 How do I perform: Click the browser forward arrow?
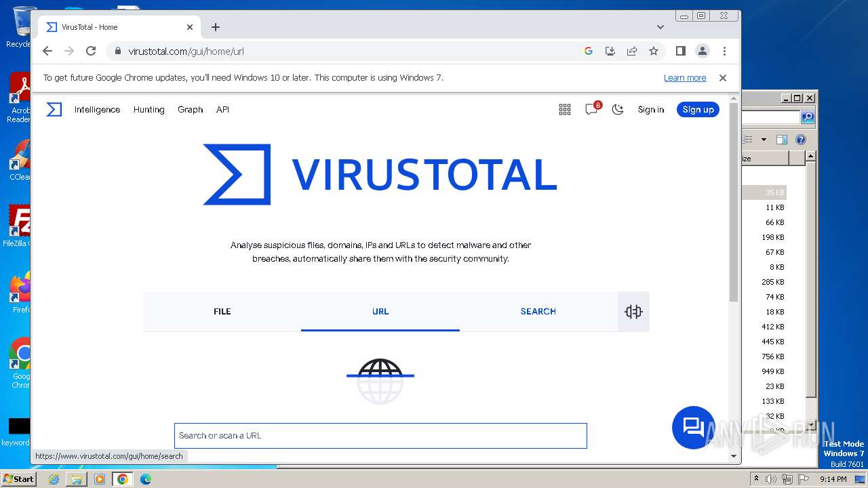(68, 51)
